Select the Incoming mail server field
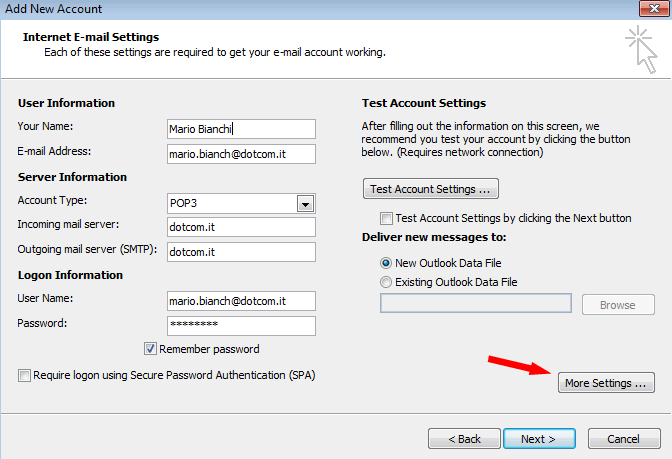Viewport: 672px width, 459px height. coord(241,227)
